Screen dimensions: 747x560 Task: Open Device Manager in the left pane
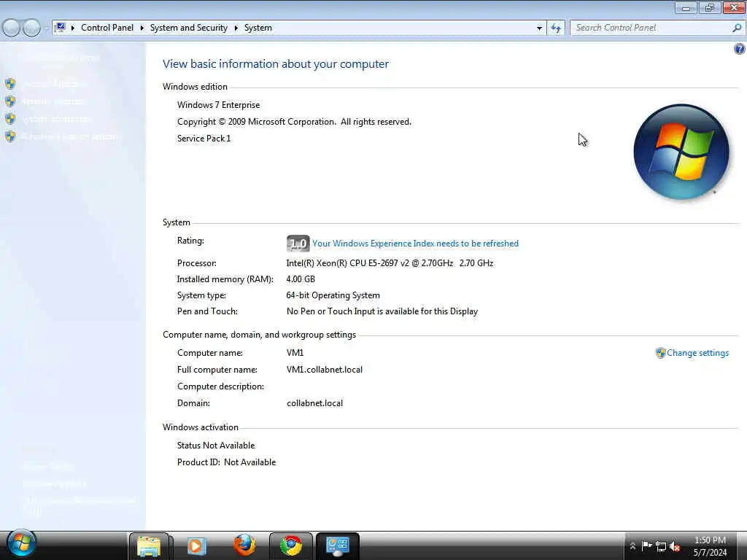(53, 84)
